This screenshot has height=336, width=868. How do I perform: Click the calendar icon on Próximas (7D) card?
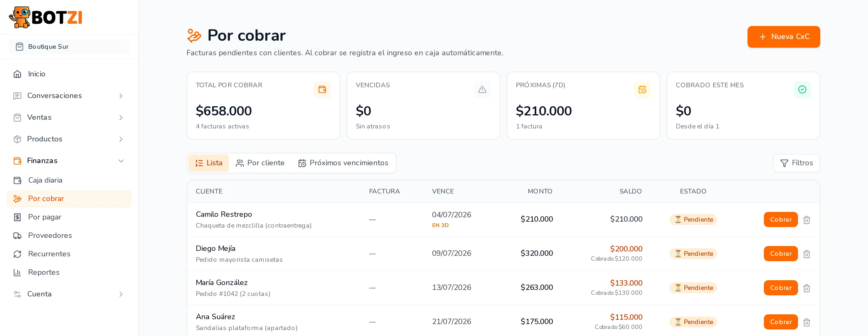pos(642,90)
